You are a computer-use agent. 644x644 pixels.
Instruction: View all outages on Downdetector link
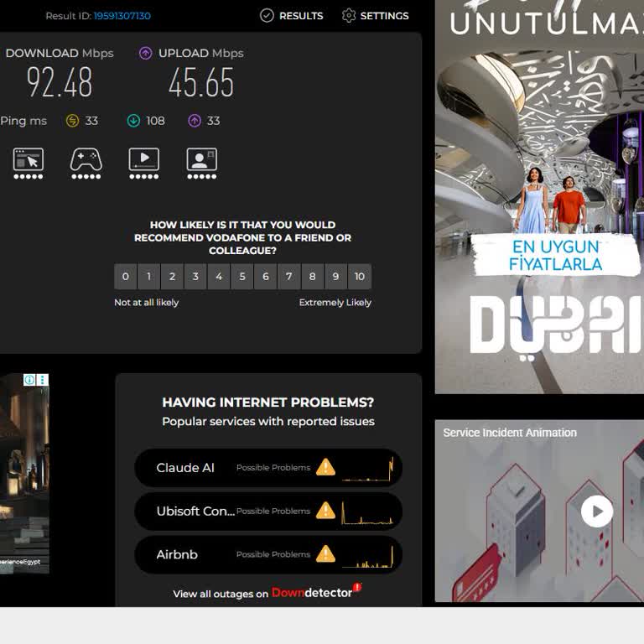click(267, 592)
